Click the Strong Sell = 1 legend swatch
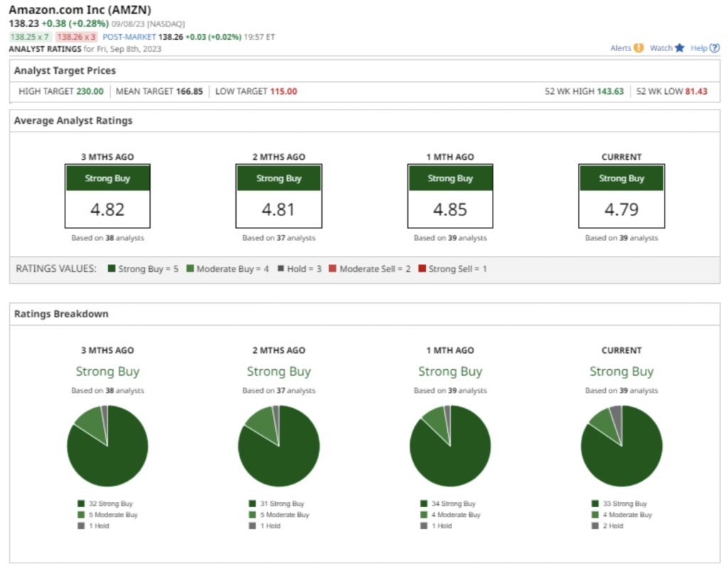 422,268
